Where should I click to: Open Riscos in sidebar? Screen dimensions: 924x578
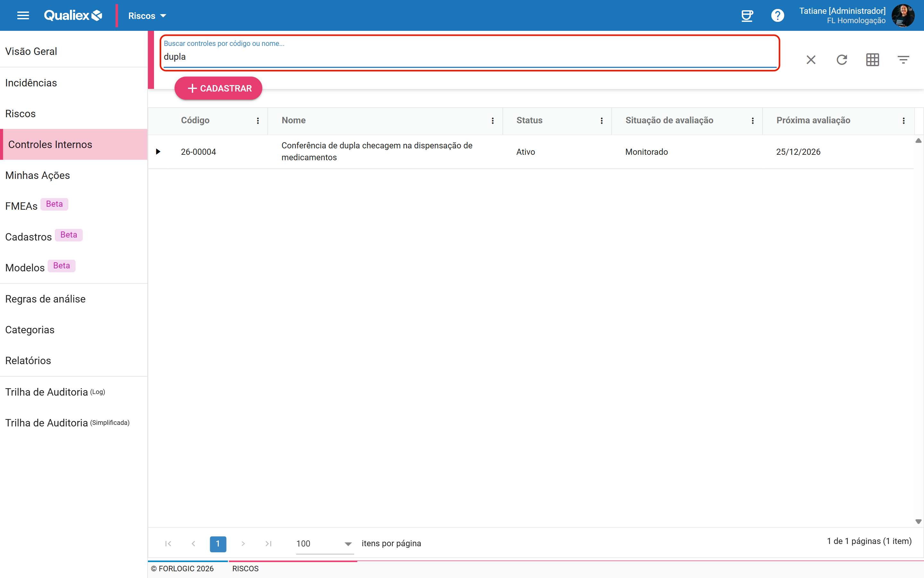[x=74, y=114]
